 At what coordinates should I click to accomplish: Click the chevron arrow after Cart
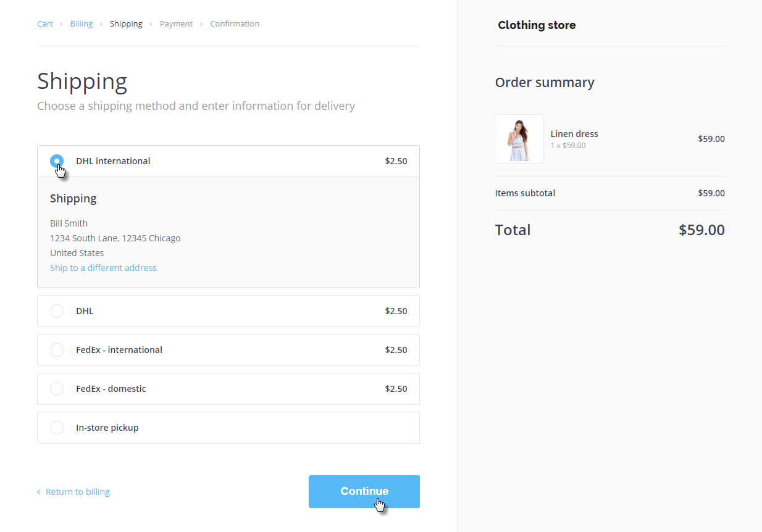[x=61, y=24]
